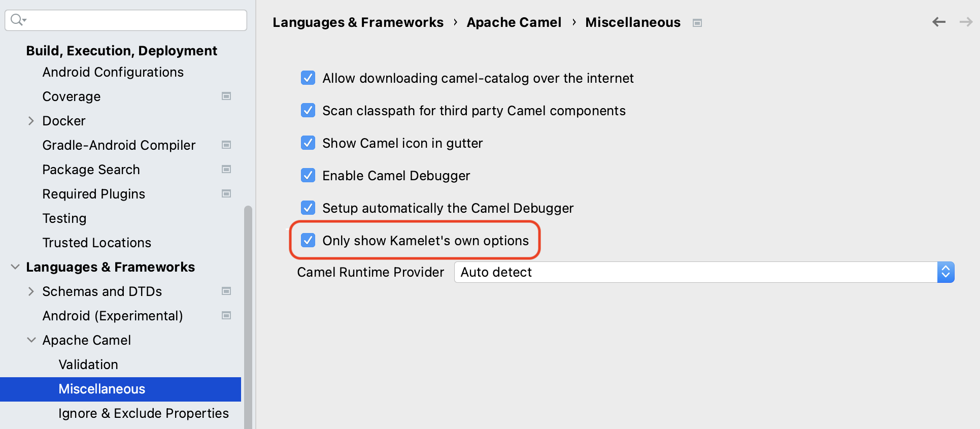Viewport: 980px width, 429px height.
Task: Open the Camel Runtime Provider dropdown
Action: click(x=945, y=272)
